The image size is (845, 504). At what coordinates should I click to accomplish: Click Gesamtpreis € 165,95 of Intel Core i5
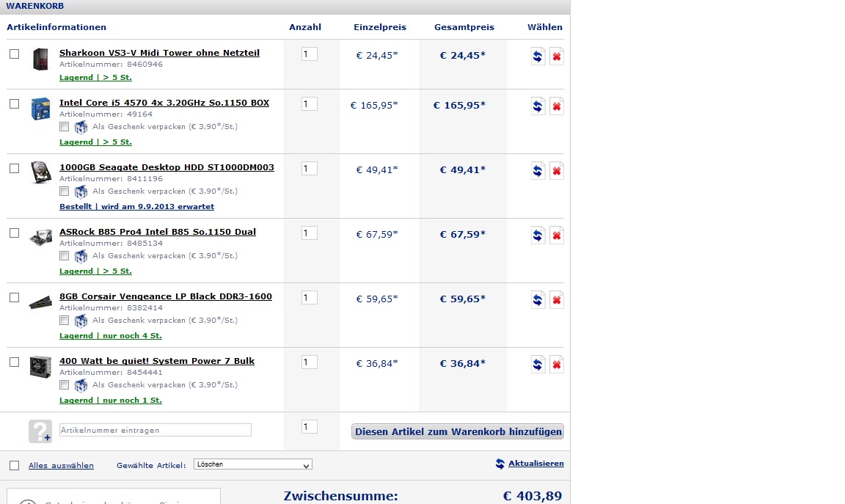click(460, 105)
